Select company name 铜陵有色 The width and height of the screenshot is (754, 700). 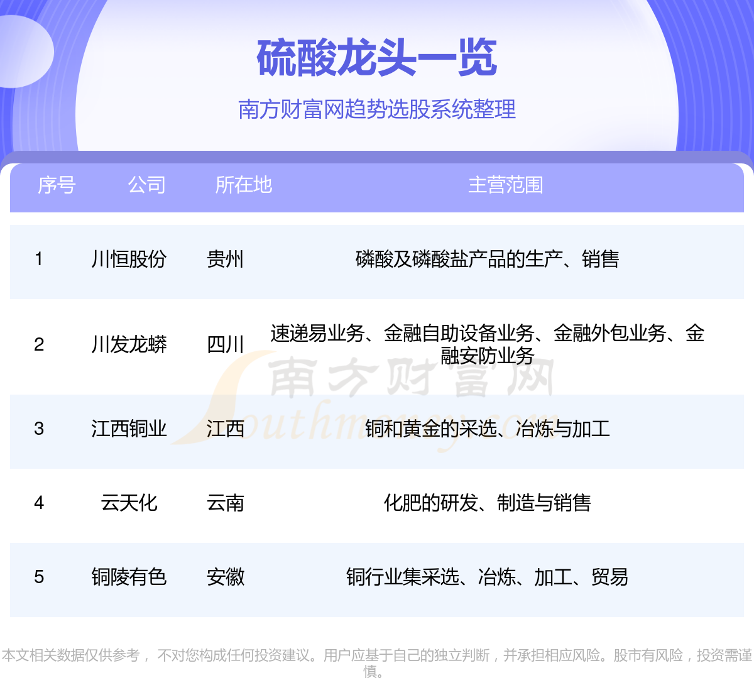pyautogui.click(x=129, y=577)
